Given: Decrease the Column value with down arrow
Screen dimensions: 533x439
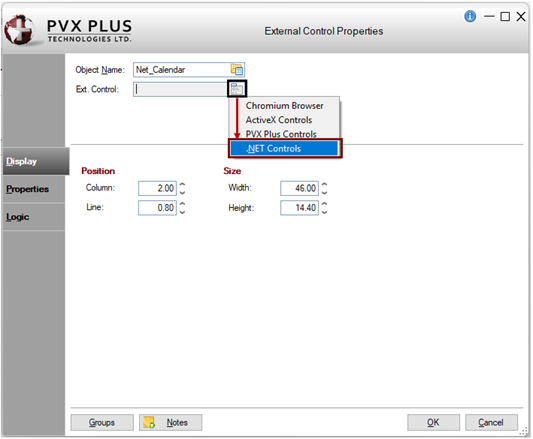Looking at the screenshot, I should point(182,192).
